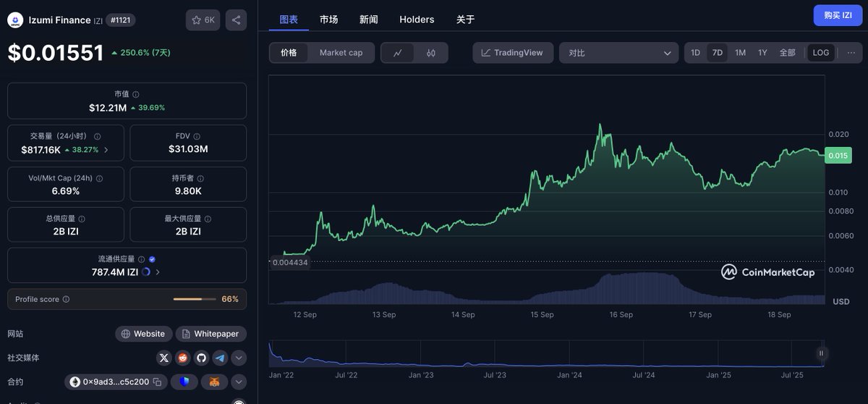Open the blue shield wallet icon

tap(185, 382)
